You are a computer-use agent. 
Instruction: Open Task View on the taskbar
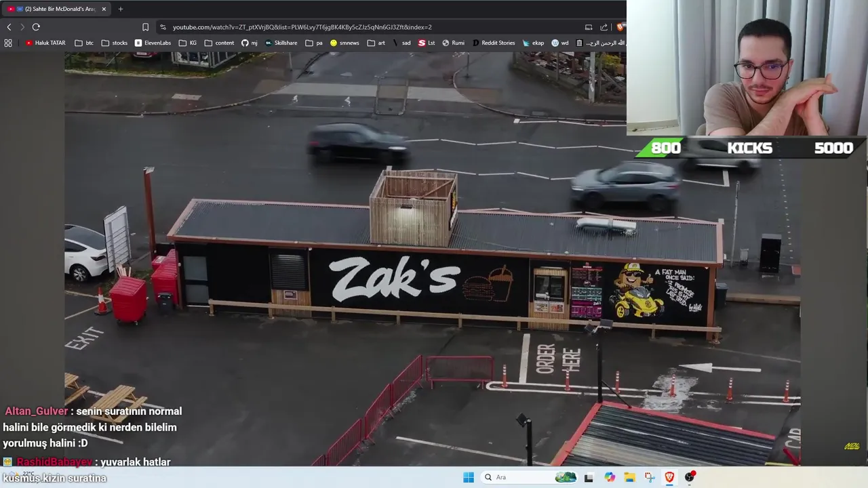589,477
